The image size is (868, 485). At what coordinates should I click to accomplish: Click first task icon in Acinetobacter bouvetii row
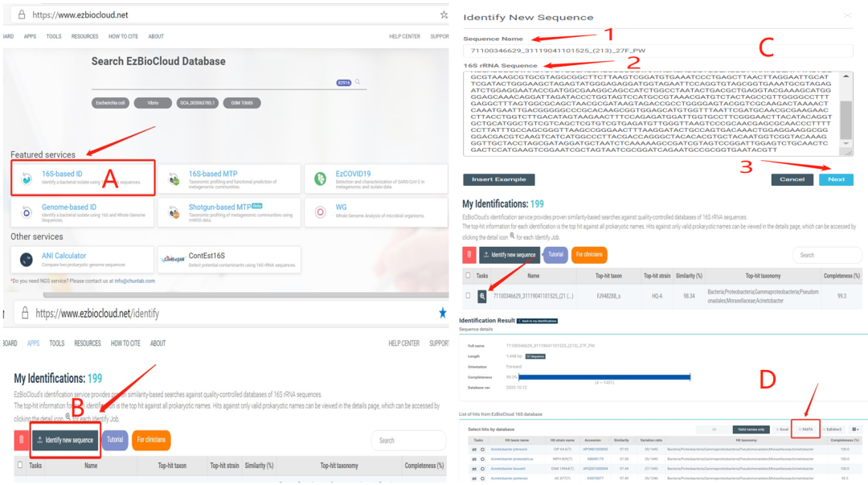click(x=474, y=468)
